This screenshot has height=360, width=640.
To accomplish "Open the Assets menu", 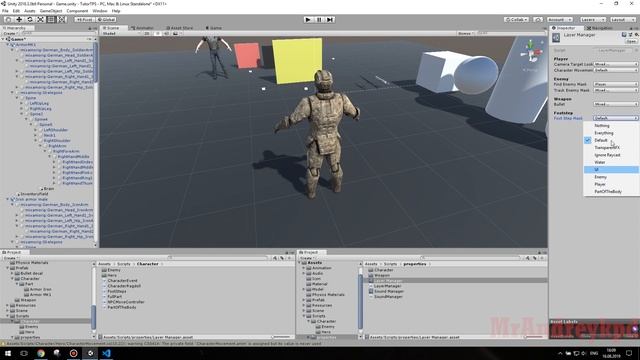I will pos(30,11).
